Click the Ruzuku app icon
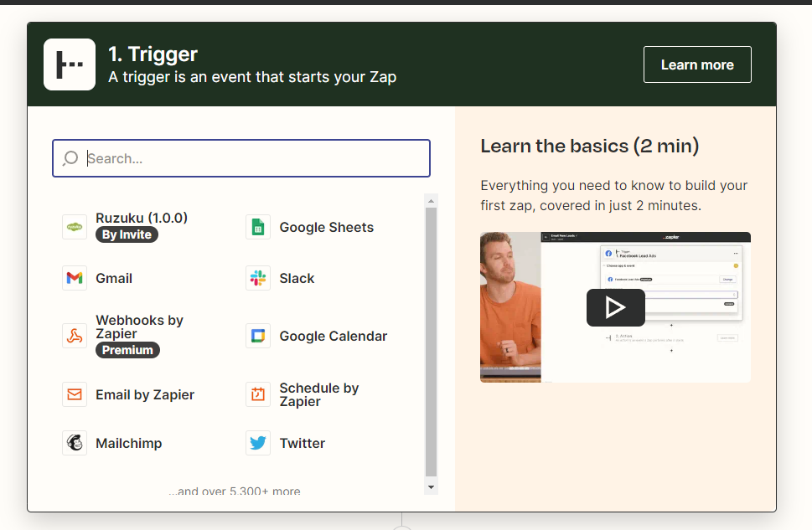 coord(75,227)
